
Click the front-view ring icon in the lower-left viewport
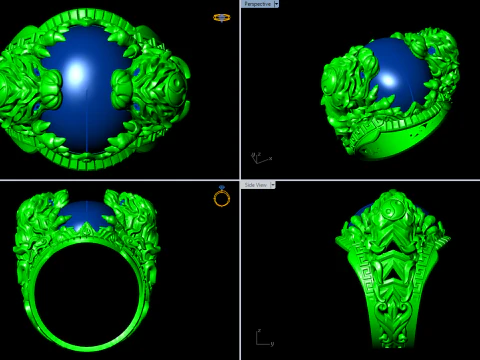[x=222, y=196]
